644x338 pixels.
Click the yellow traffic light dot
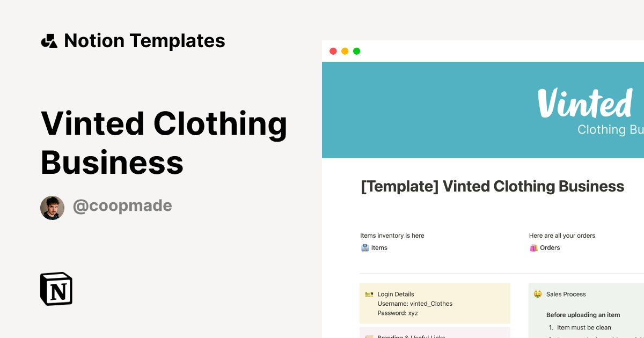tap(344, 51)
